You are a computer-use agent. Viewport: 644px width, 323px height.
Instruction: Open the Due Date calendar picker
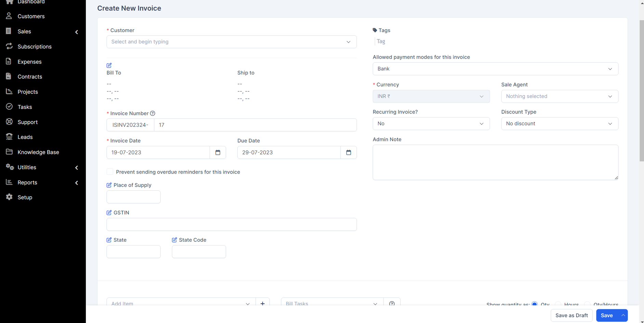click(349, 152)
